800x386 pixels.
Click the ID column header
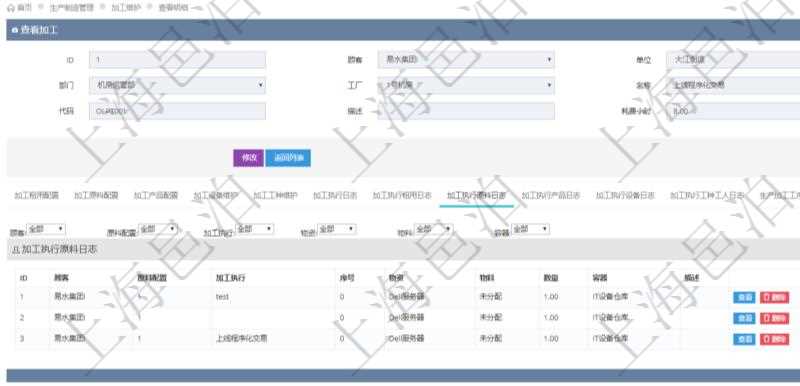click(x=23, y=278)
